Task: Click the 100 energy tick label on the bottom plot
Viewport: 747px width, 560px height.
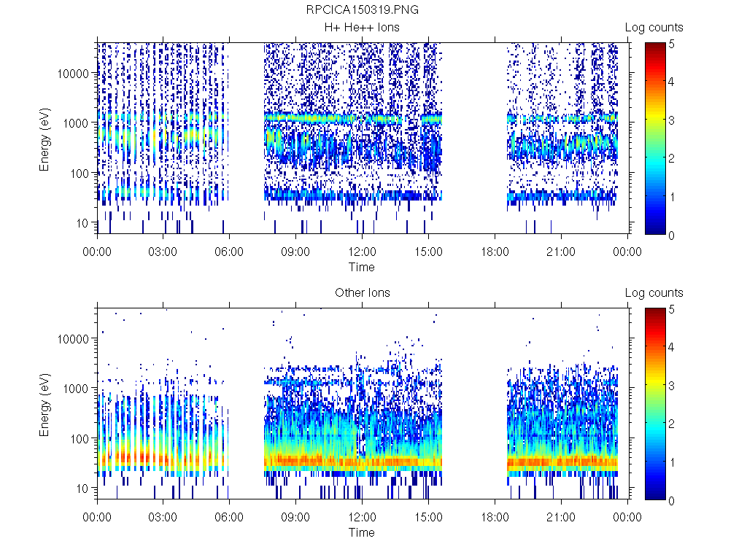Action: pos(80,438)
